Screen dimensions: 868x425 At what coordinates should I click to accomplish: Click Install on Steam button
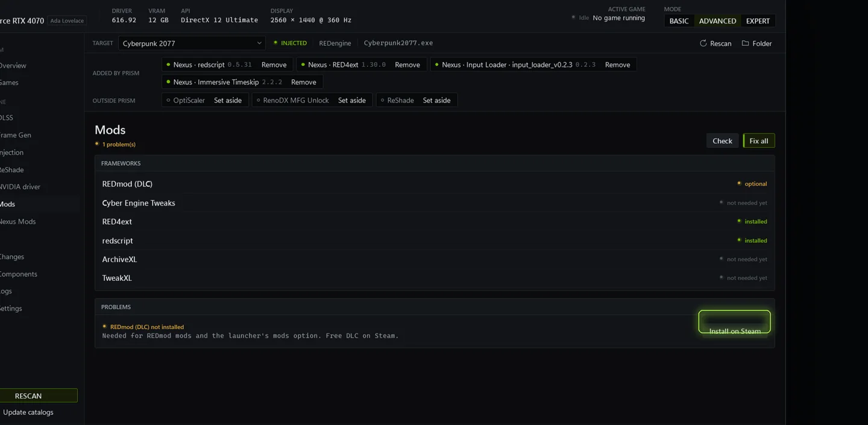734,322
